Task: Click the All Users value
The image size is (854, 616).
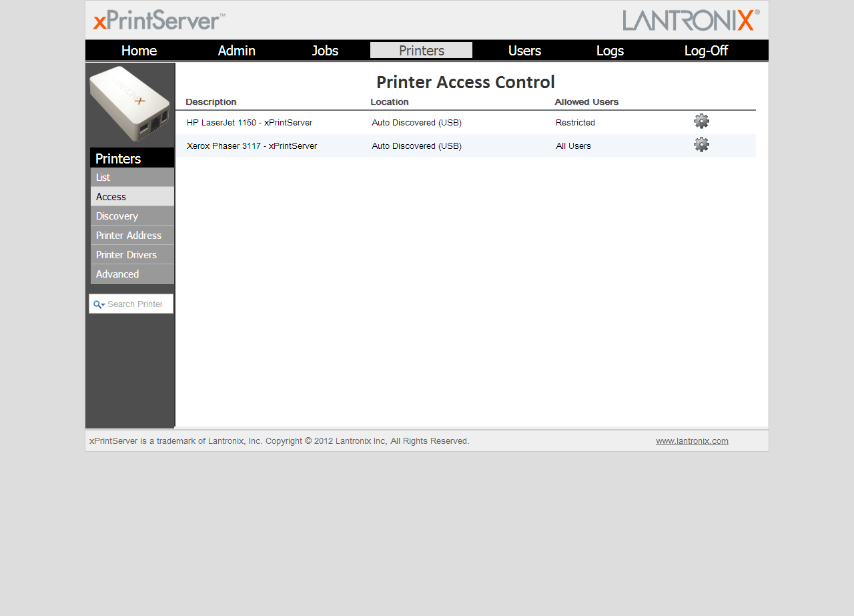Action: pyautogui.click(x=573, y=146)
